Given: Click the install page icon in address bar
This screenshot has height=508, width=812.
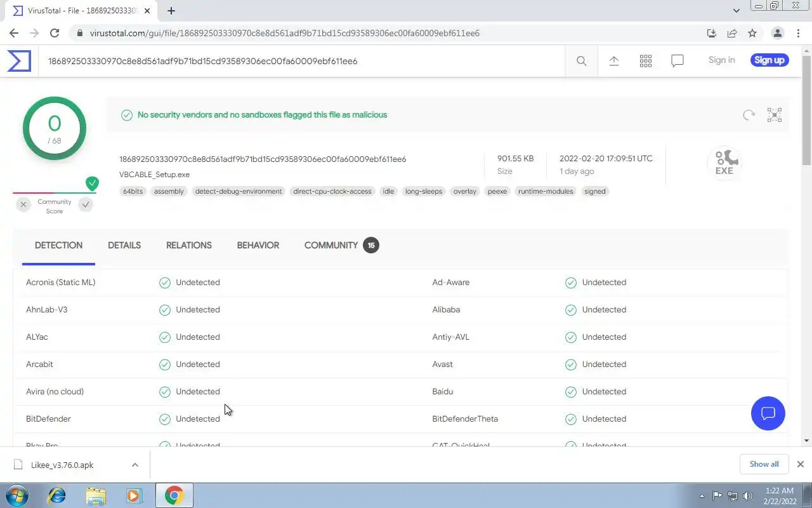Looking at the screenshot, I should tap(712, 33).
